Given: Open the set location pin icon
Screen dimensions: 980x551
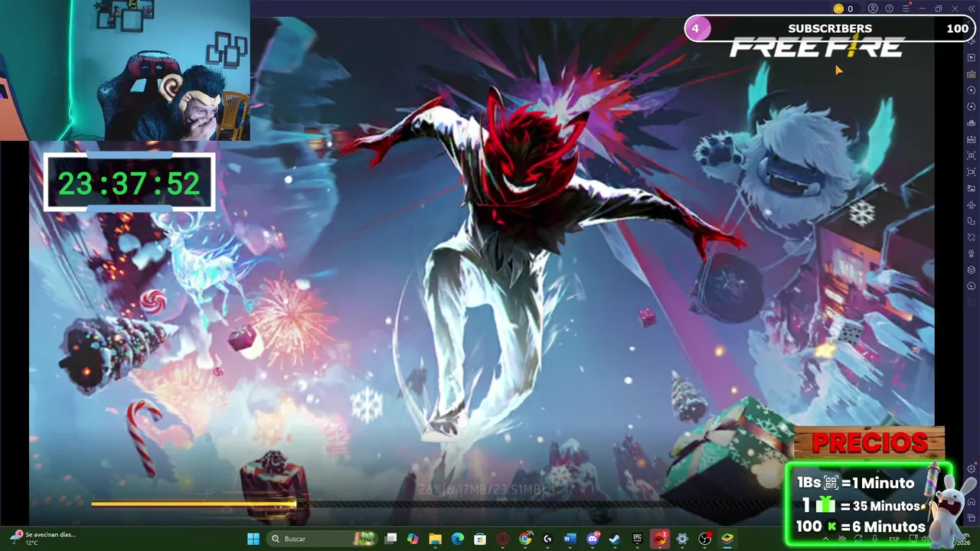Looking at the screenshot, I should click(972, 253).
